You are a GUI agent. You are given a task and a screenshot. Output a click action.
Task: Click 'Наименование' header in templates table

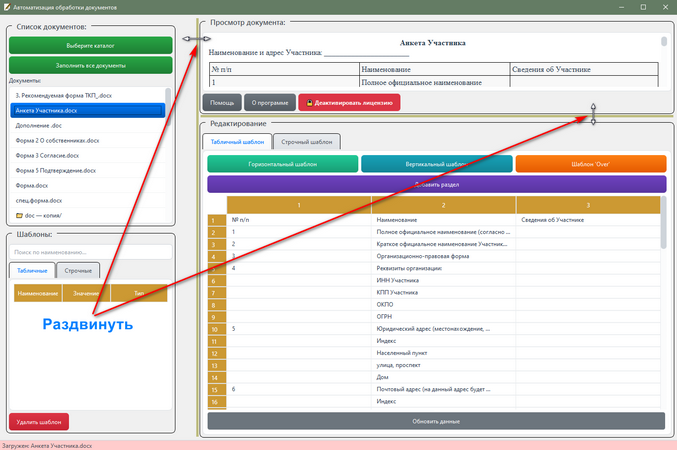[38, 293]
